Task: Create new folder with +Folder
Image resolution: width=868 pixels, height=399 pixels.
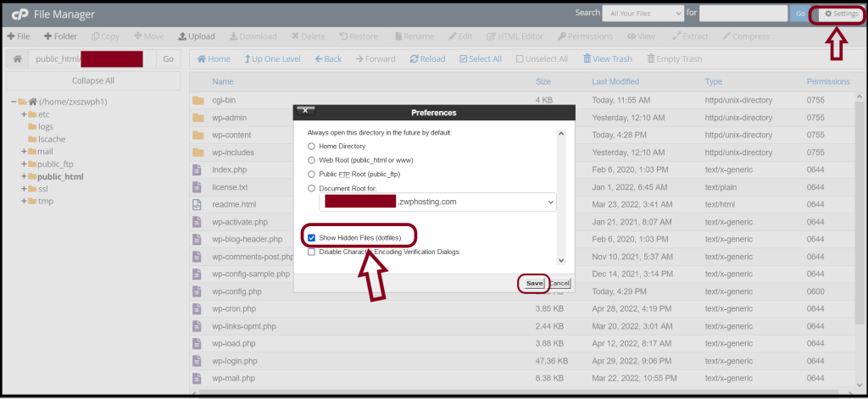Action: (61, 36)
